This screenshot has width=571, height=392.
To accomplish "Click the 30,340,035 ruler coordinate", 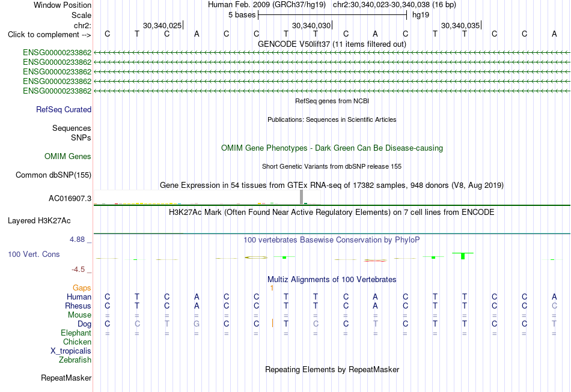I will click(x=460, y=25).
